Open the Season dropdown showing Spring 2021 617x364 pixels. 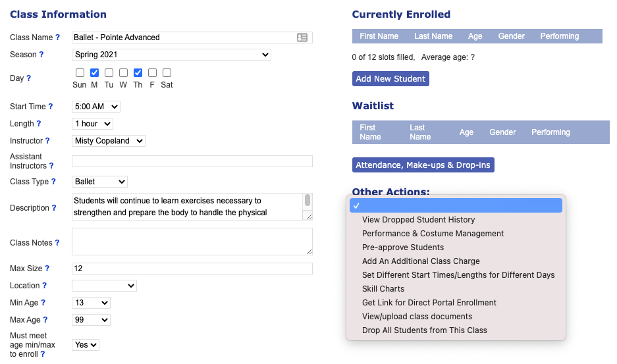(171, 55)
